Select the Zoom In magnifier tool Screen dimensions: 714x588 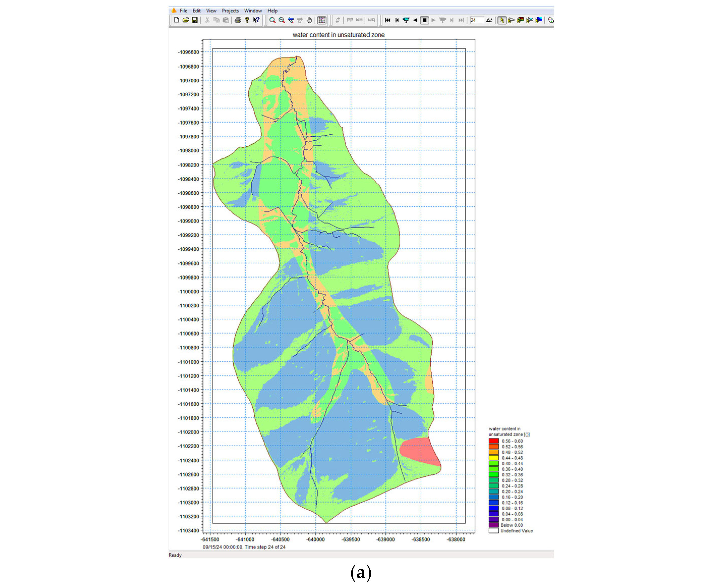coord(272,20)
